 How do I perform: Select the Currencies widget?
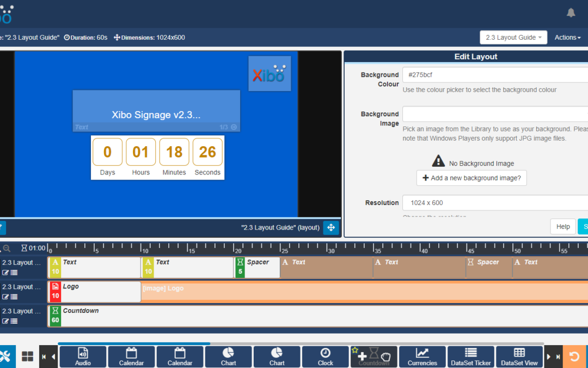pyautogui.click(x=422, y=357)
